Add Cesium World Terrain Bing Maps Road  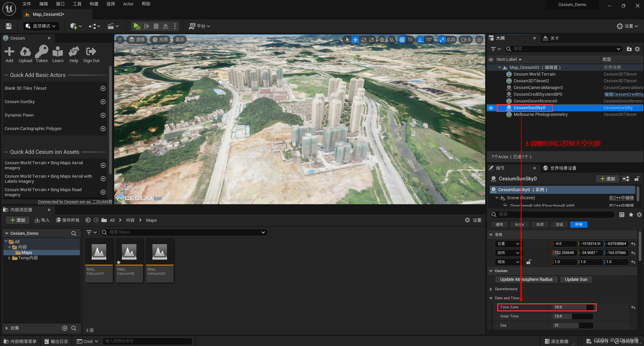pyautogui.click(x=103, y=192)
